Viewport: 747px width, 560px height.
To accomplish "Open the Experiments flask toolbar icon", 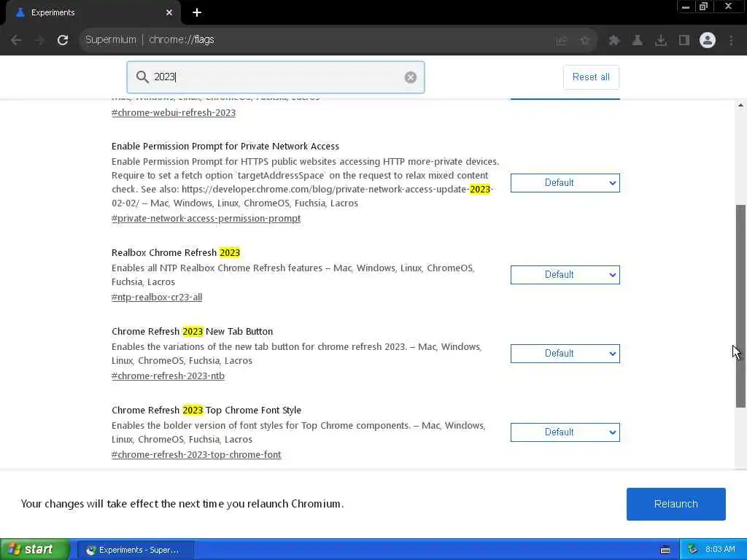I will point(638,41).
